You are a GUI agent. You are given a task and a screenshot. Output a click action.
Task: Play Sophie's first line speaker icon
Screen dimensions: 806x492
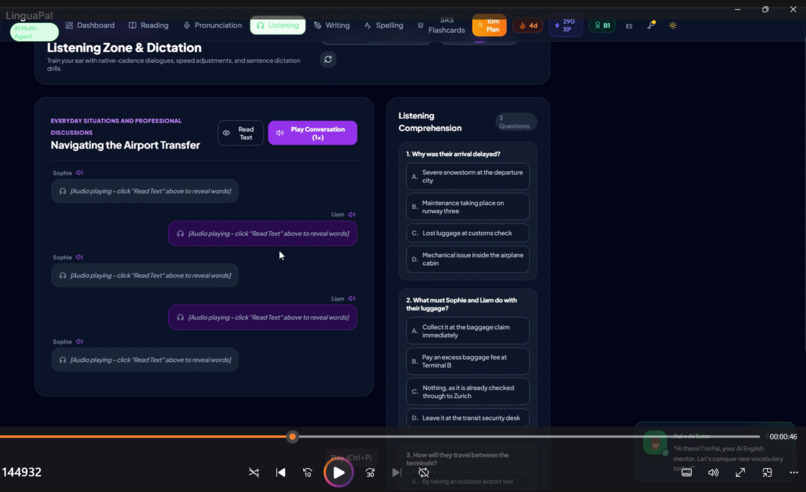tap(80, 173)
